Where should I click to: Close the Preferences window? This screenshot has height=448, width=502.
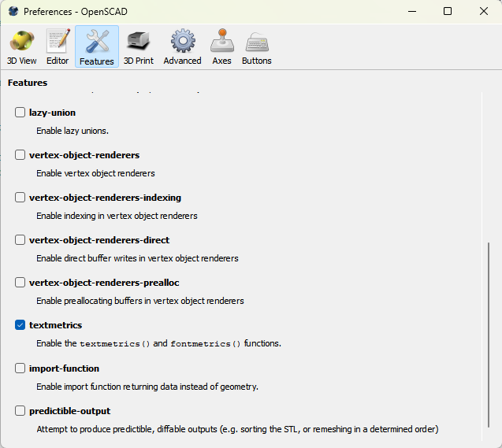tap(484, 12)
